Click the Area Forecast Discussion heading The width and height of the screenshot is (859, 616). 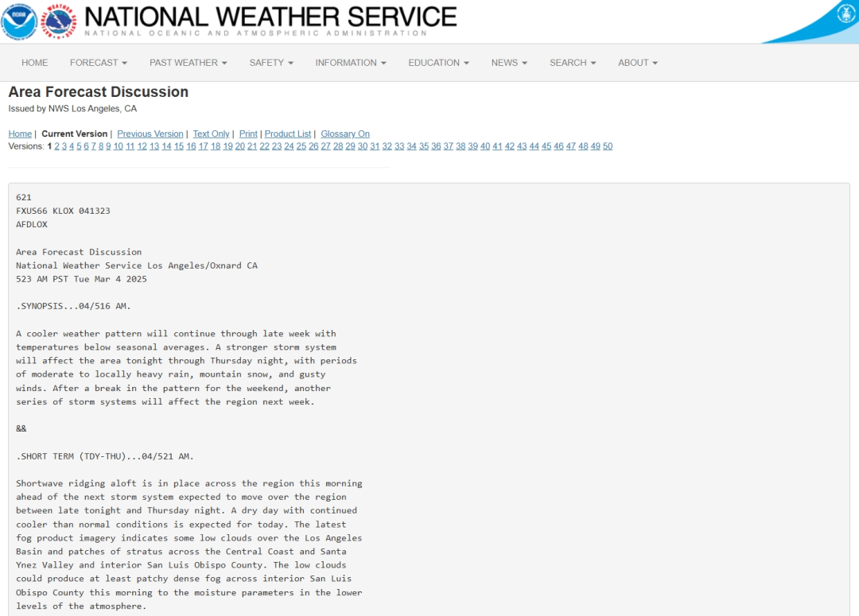tap(99, 91)
